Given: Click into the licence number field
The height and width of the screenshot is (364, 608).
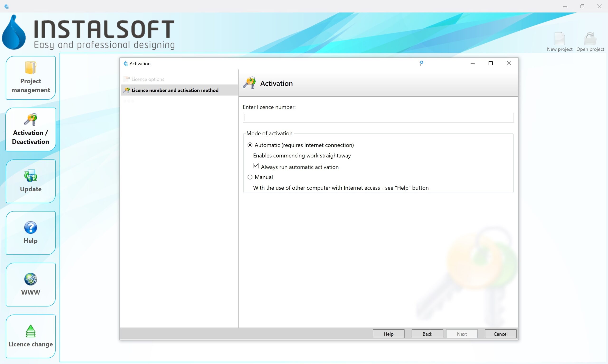Looking at the screenshot, I should pos(378,118).
